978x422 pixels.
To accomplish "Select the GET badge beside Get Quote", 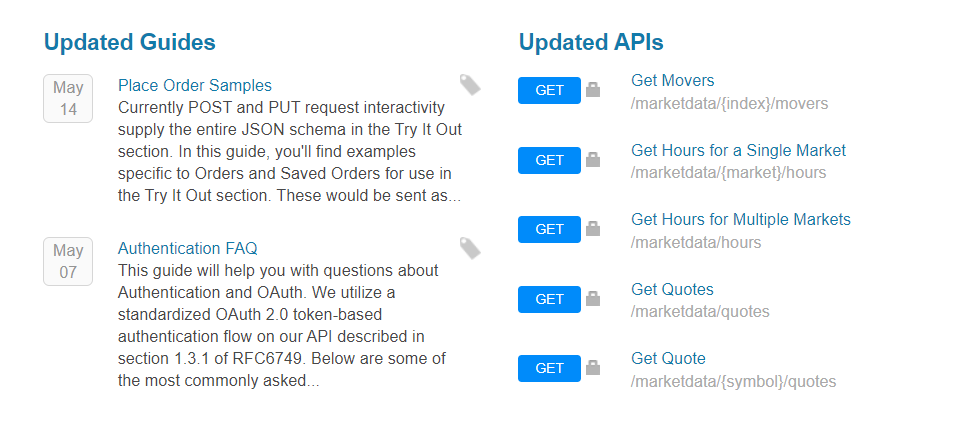I will [x=550, y=368].
